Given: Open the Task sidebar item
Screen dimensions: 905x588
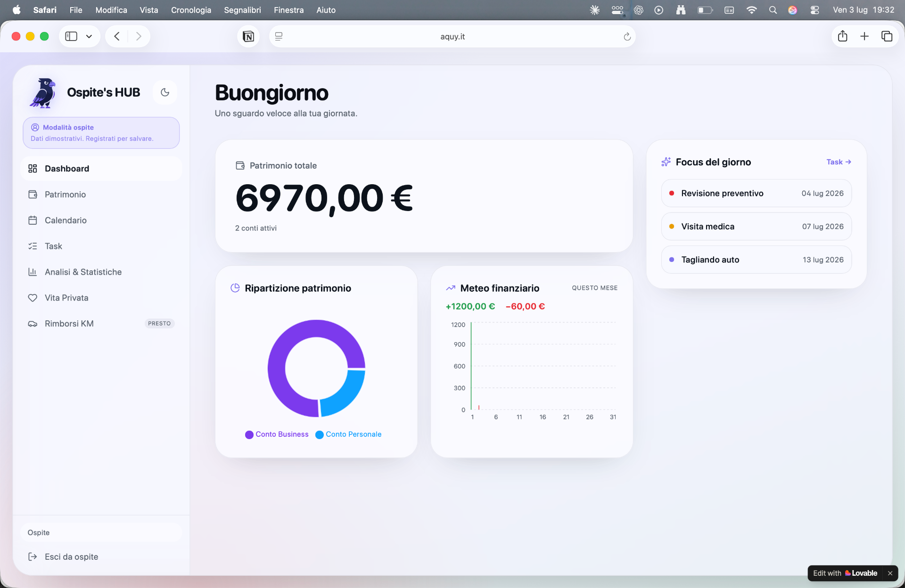Looking at the screenshot, I should point(101,246).
